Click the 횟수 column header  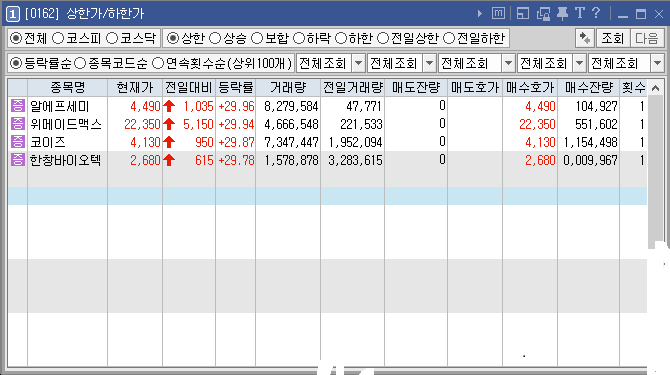(x=633, y=88)
